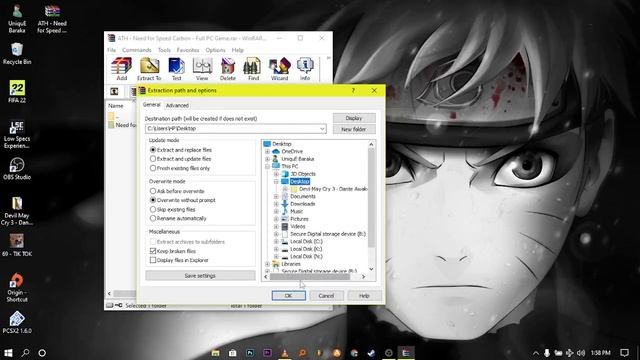Select the Recycle Bin desktop icon
Image resolution: width=640 pixels, height=360 pixels.
tap(17, 54)
